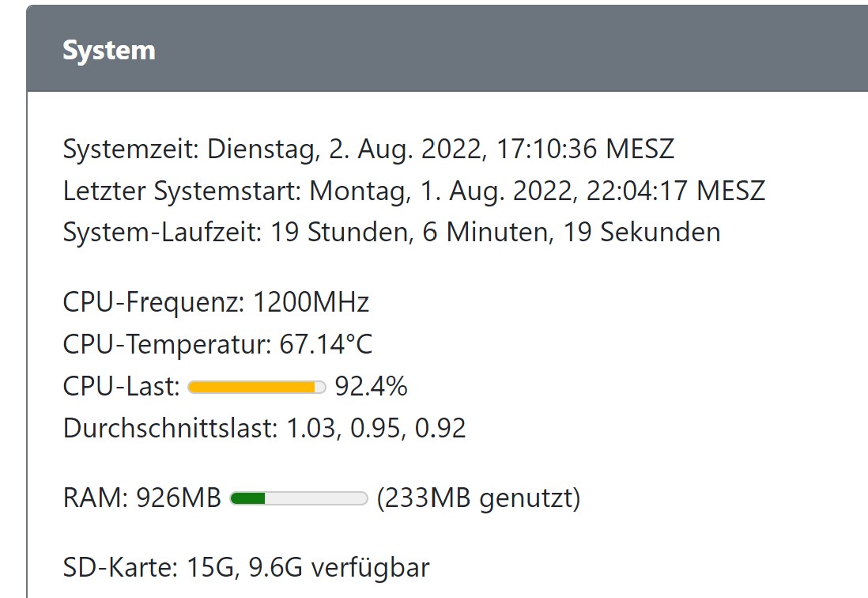Viewport: 868px width, 598px height.
Task: Click the Systemzeit label
Action: [132, 149]
